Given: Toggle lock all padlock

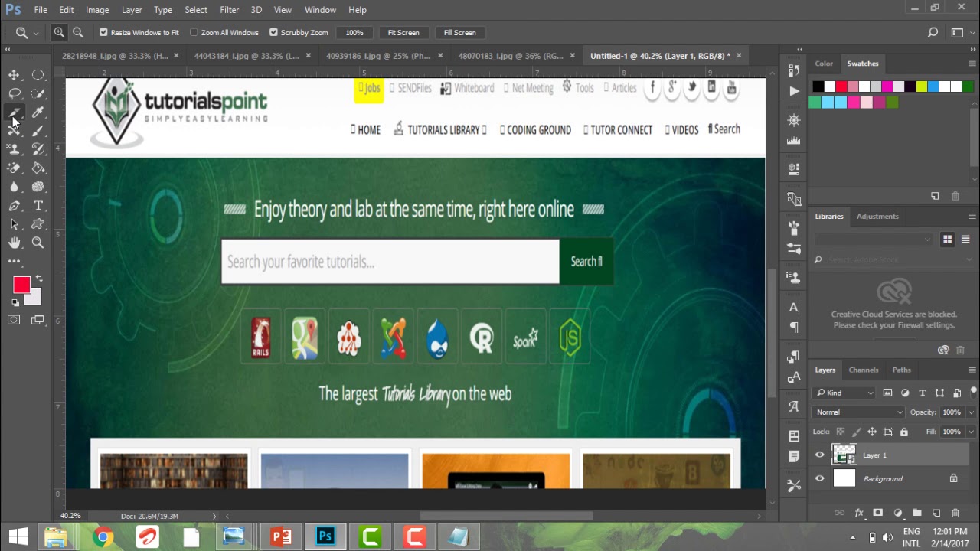Looking at the screenshot, I should pos(904,432).
